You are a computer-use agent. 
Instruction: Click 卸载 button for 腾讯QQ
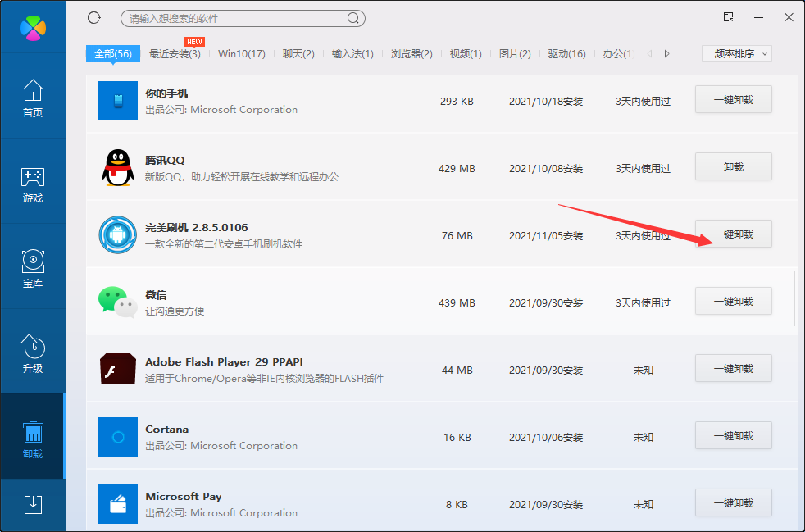click(x=734, y=167)
